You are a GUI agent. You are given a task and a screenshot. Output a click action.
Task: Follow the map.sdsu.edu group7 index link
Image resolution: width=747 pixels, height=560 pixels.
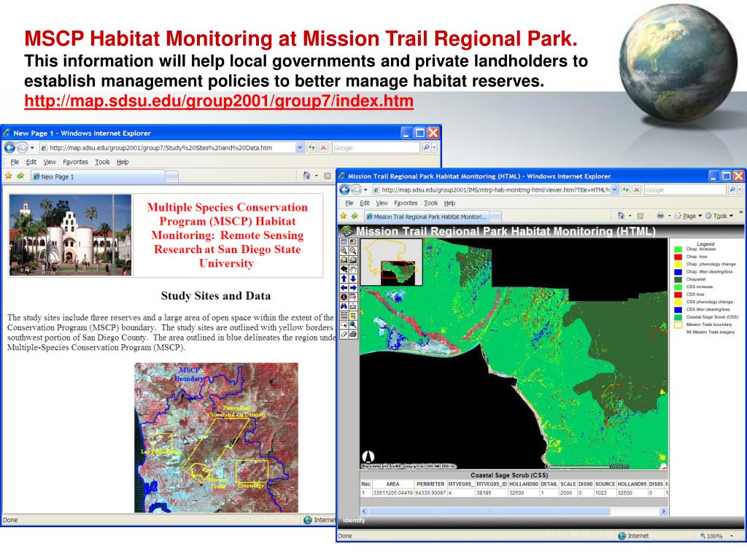point(219,101)
